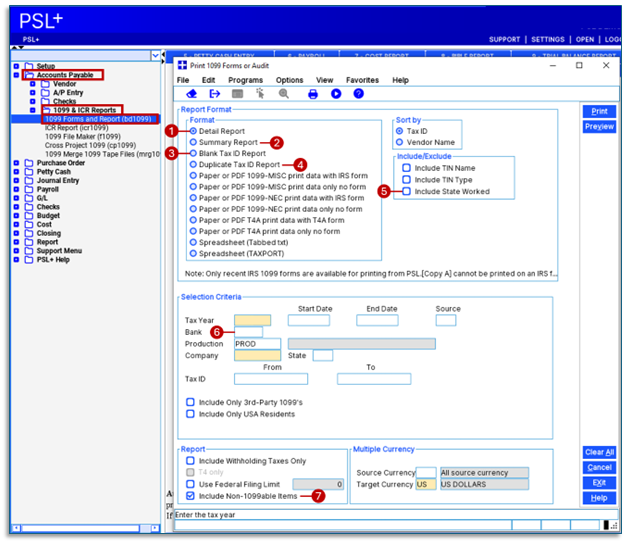Expand the Setup tree node
This screenshot has width=626, height=542.
click(16, 66)
